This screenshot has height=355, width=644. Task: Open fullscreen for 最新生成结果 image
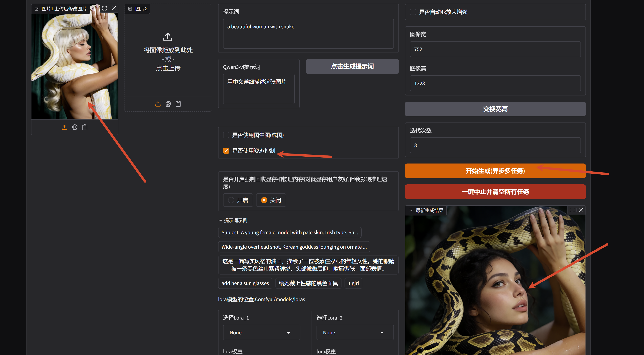click(x=572, y=210)
